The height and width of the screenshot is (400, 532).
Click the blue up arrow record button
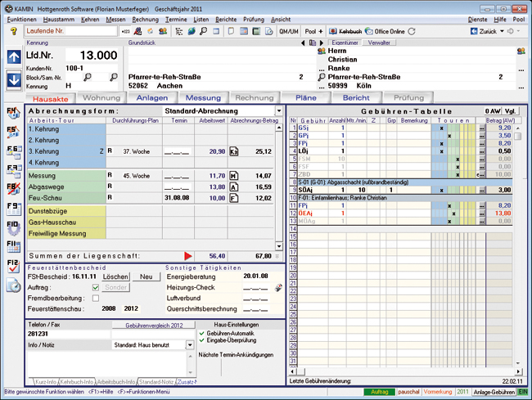[14, 57]
